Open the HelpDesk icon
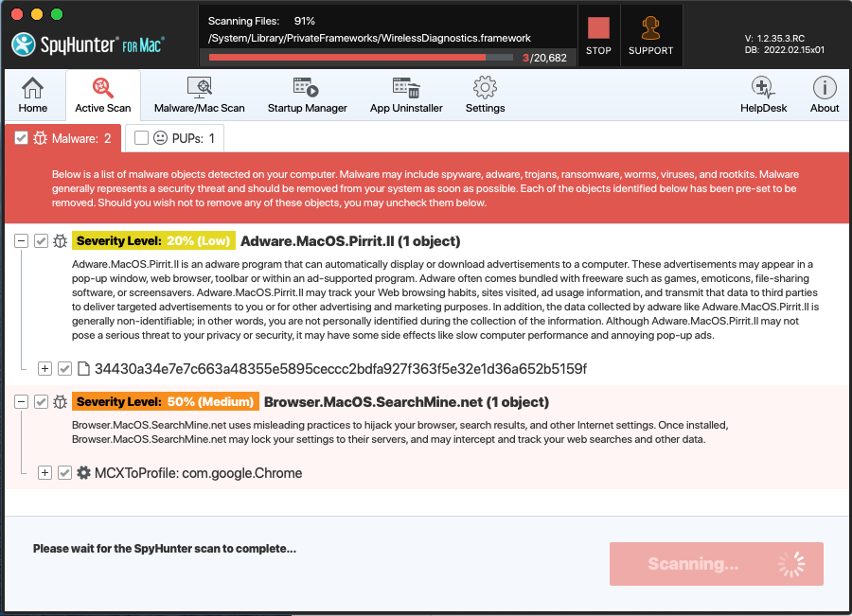Screen dimensions: 852x616 pyautogui.click(x=763, y=87)
